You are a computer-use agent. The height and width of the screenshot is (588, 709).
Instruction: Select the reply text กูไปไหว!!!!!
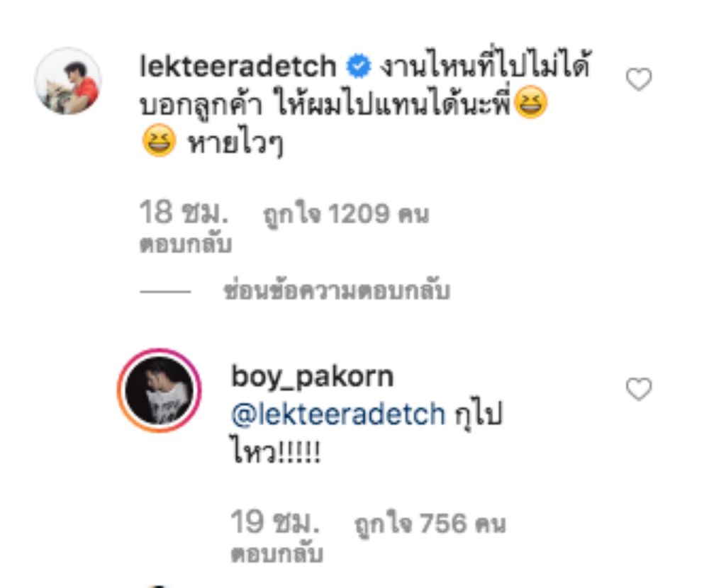(x=367, y=433)
